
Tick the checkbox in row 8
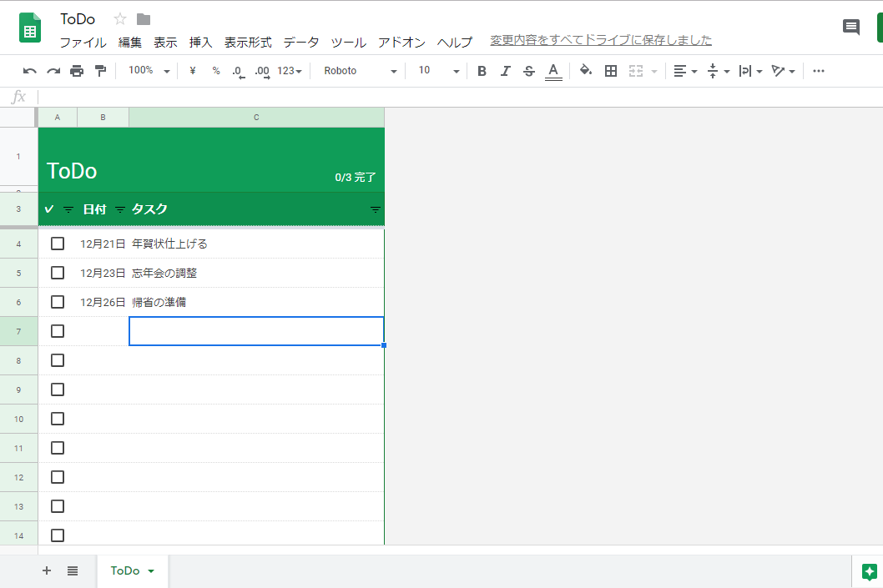[58, 360]
